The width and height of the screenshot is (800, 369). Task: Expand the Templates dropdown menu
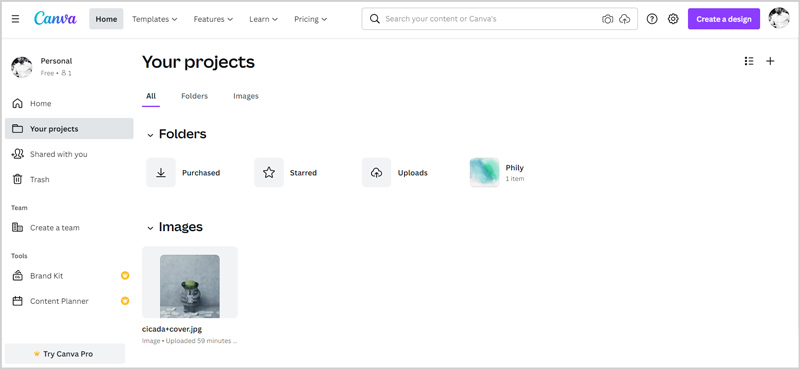155,19
